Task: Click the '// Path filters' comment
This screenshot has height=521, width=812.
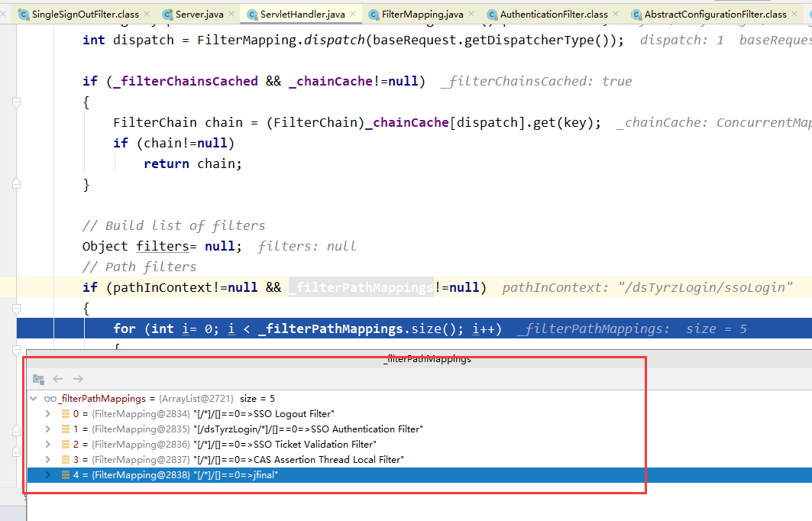Action: (x=139, y=267)
